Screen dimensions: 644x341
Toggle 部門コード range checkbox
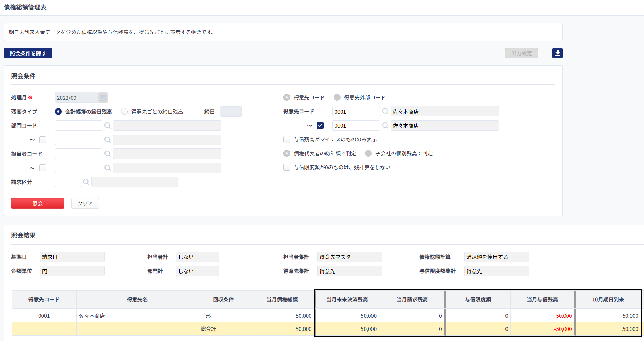click(x=43, y=140)
